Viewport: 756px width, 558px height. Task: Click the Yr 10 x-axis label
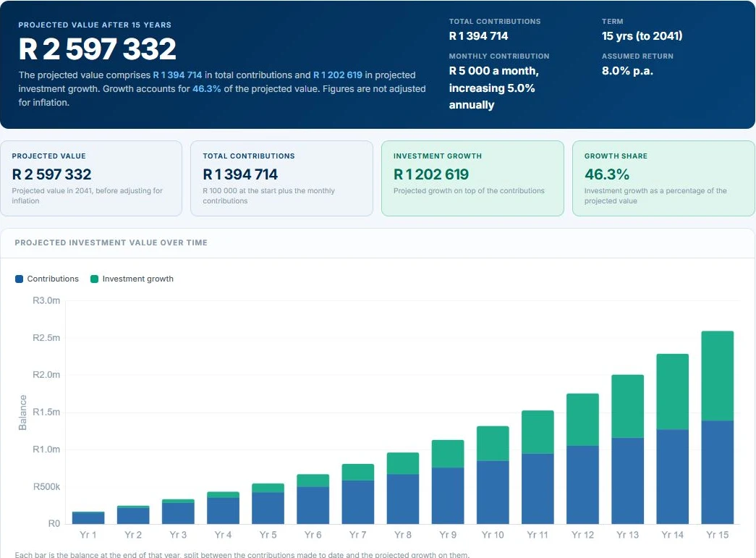pos(493,535)
